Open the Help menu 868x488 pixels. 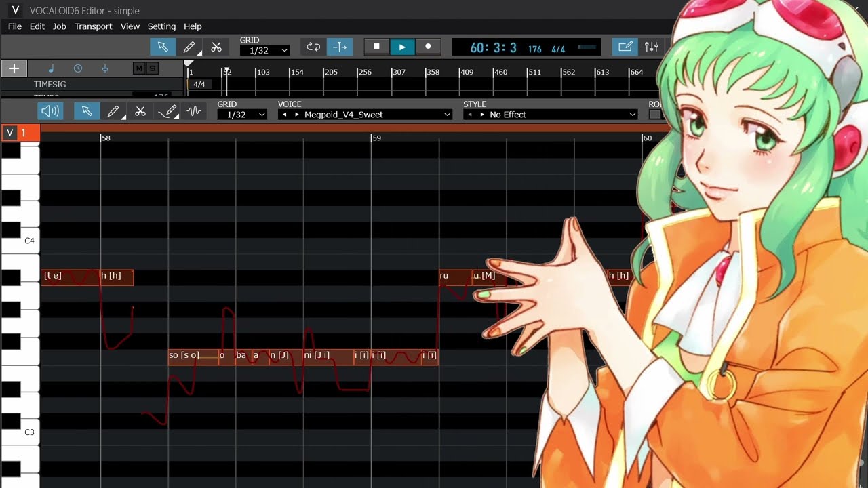(x=193, y=26)
